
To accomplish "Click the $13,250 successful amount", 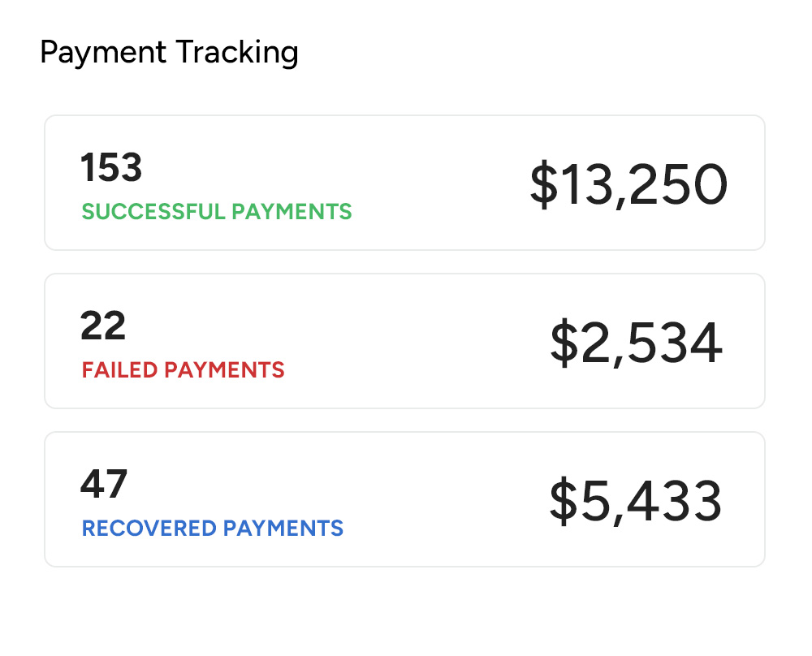I will 628,184.
